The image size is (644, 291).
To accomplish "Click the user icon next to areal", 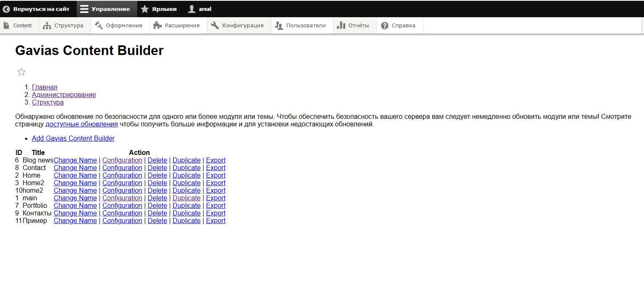I will (192, 9).
